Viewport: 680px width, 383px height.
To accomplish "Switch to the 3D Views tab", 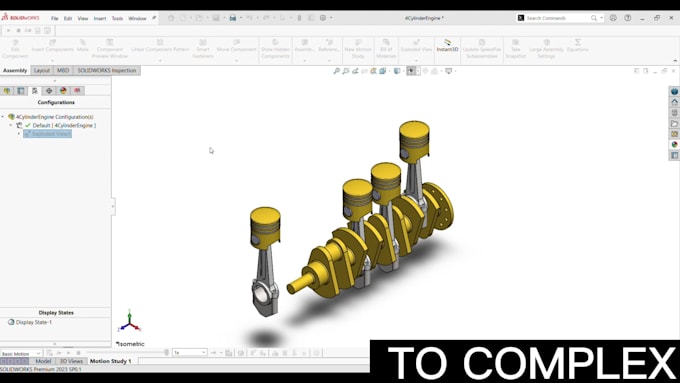I will point(71,361).
